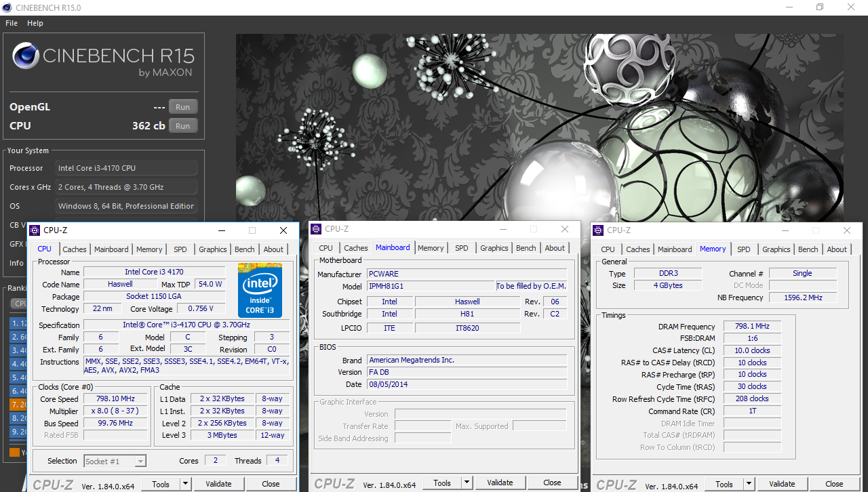Select Graphics tab in middle CPU-Z window
Image resolution: width=868 pixels, height=492 pixels.
pyautogui.click(x=494, y=248)
